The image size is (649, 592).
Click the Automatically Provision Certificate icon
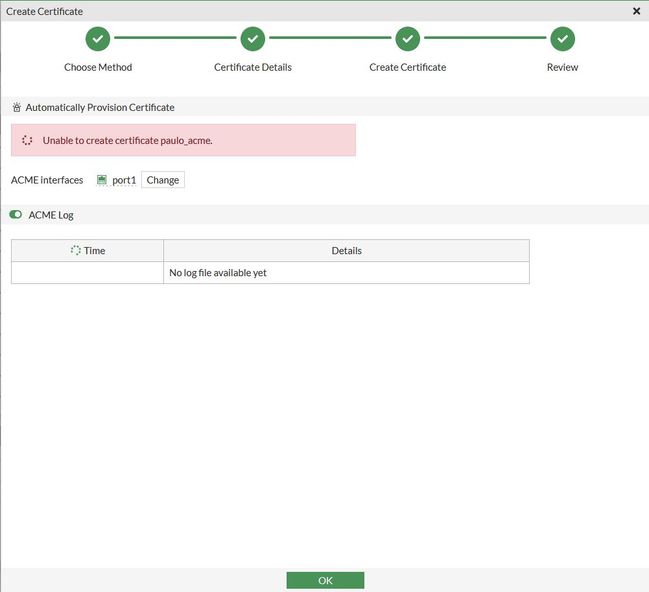pos(17,108)
